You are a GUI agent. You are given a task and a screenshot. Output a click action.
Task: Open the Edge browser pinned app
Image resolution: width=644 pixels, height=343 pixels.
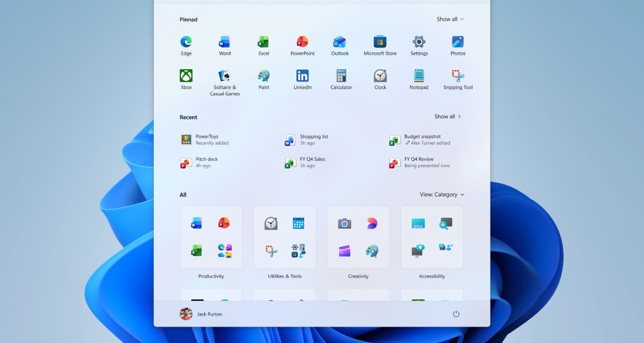(x=186, y=46)
